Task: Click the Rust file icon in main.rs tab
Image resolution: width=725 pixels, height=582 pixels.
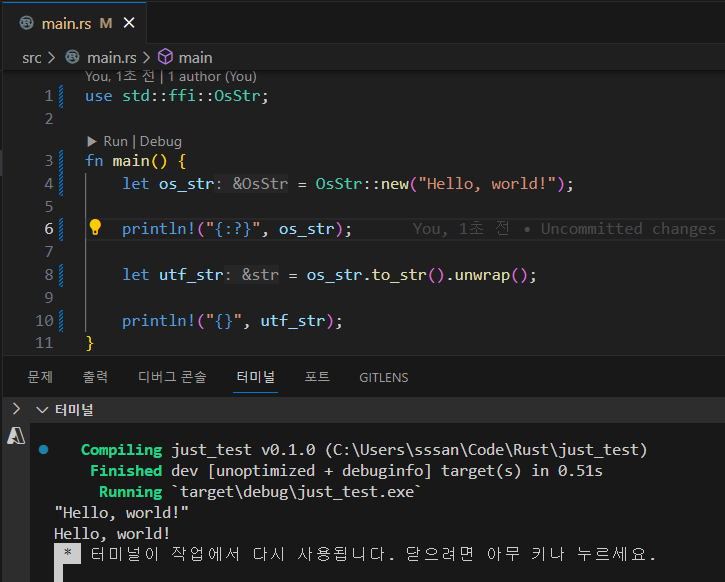Action: point(26,23)
